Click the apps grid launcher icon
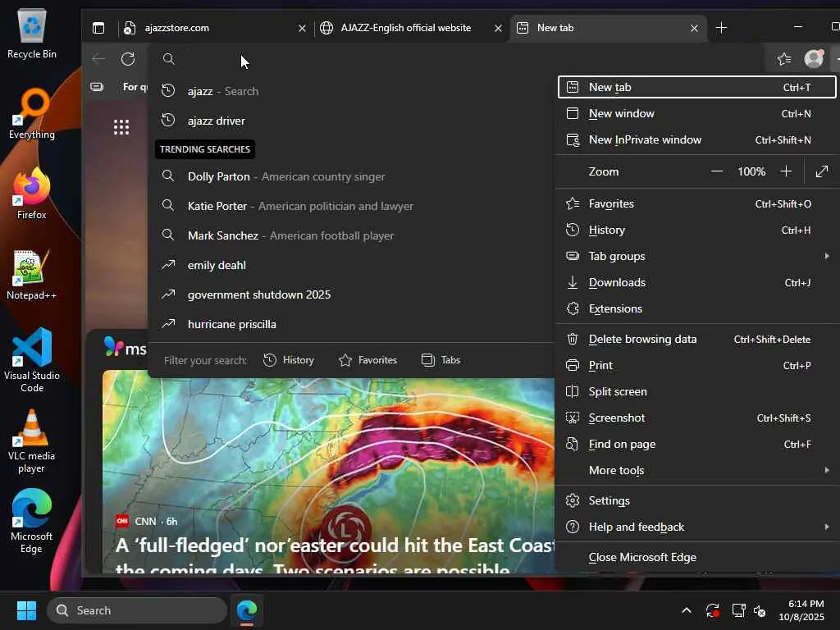 (121, 126)
